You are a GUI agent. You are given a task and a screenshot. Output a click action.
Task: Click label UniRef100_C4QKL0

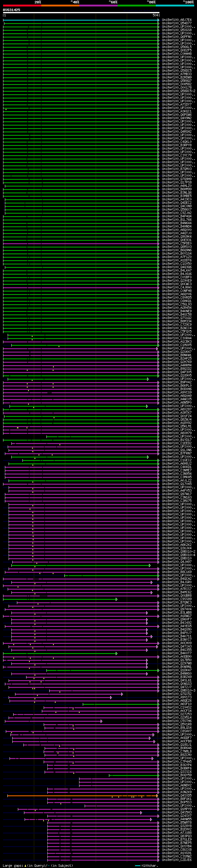(x=177, y=142)
